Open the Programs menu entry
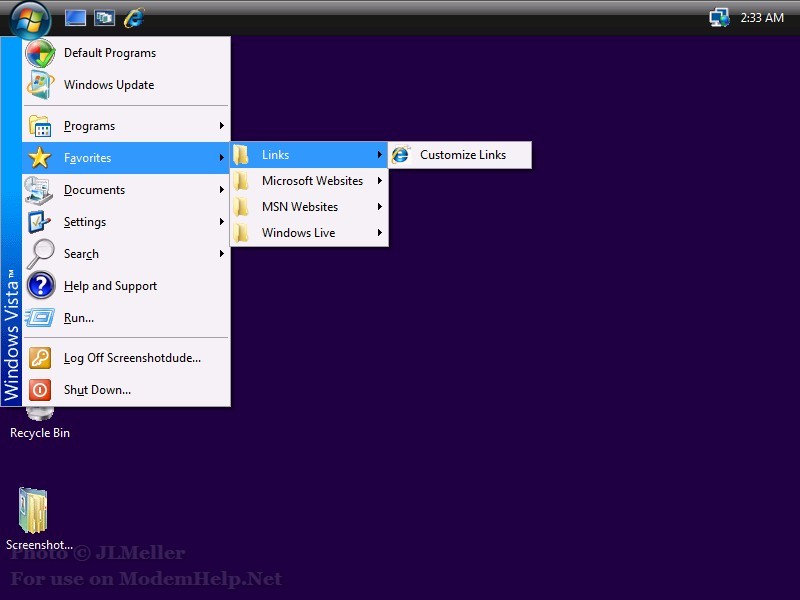Viewport: 800px width, 600px height. pos(126,126)
